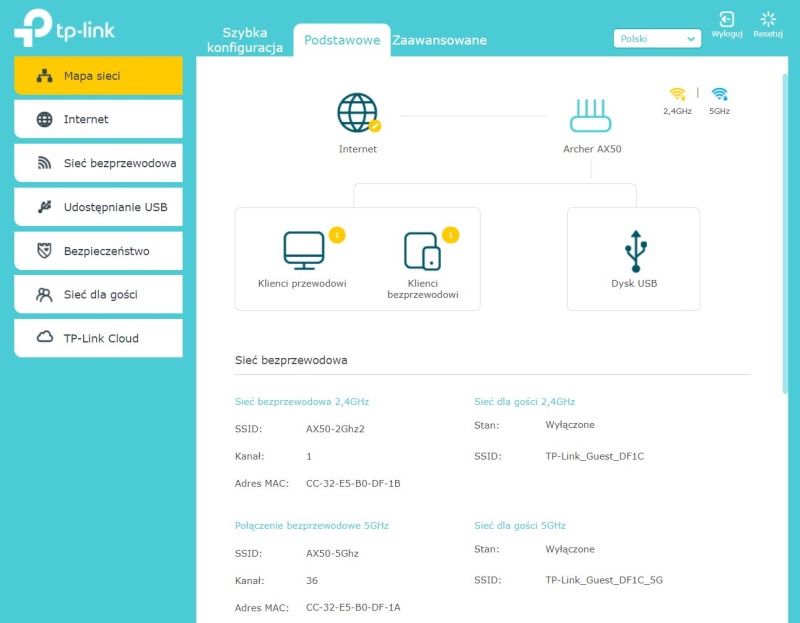The height and width of the screenshot is (623, 800).
Task: Click the Sieć bezprzewodowa 2,4GHz heading
Action: point(302,402)
